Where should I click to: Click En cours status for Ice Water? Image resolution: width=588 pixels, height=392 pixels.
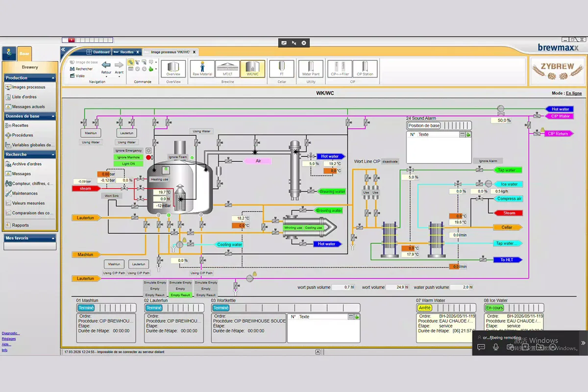(494, 308)
